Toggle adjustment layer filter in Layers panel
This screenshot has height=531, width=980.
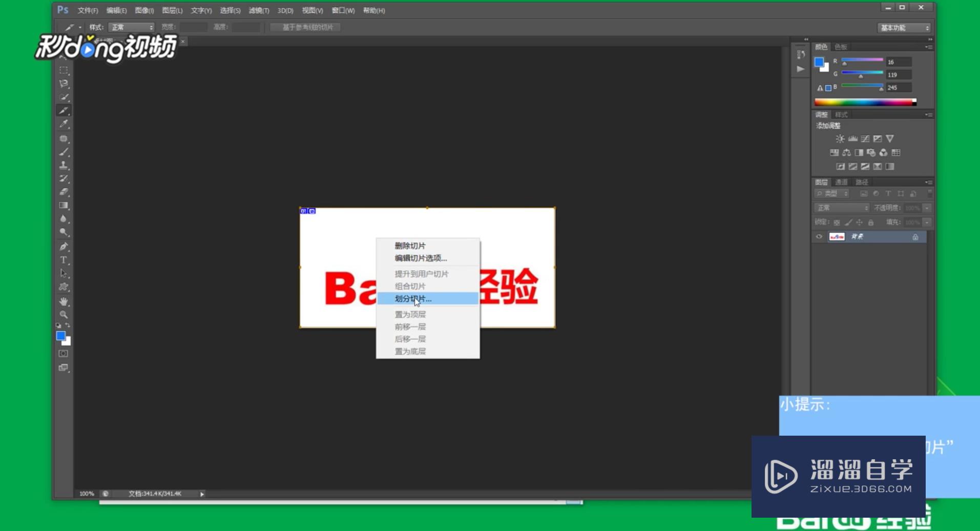[876, 194]
